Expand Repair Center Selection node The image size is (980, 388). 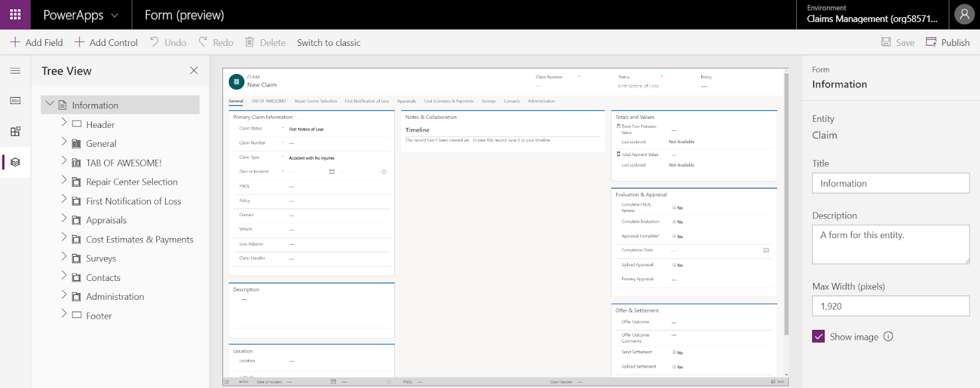[64, 180]
